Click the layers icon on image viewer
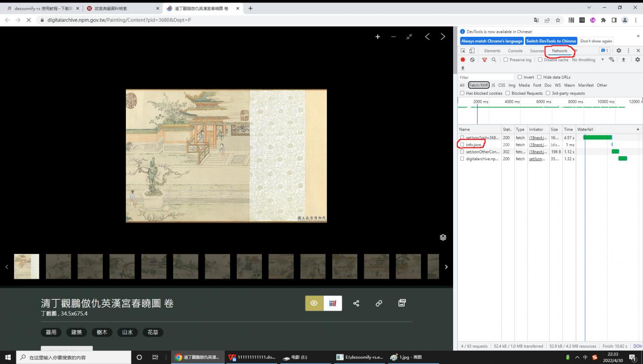Viewport: 643px width, 364px height. (443, 238)
